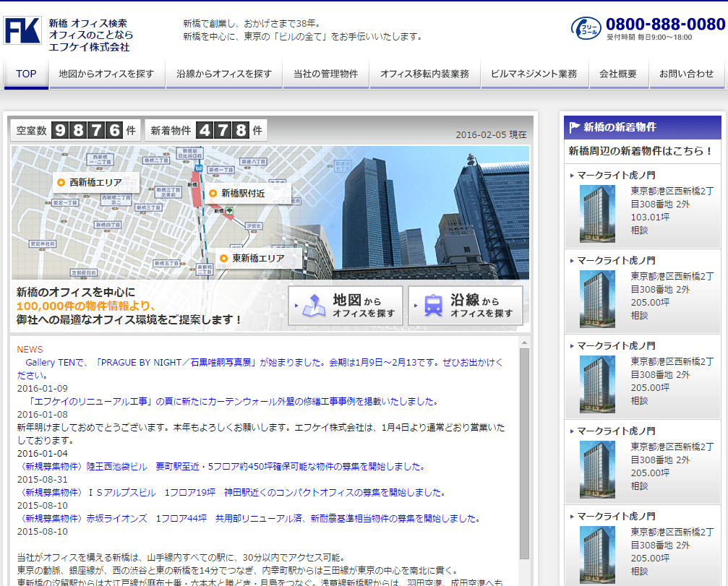Open the 陸王西池袋ビル news link

pyautogui.click(x=220, y=466)
